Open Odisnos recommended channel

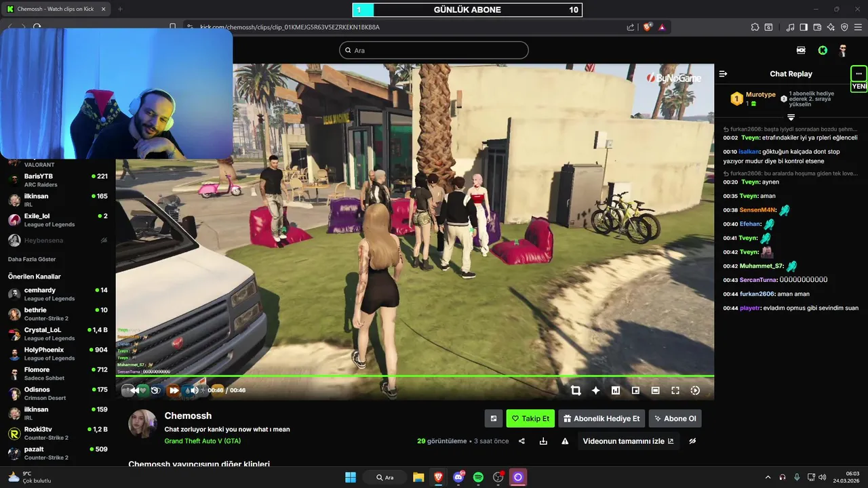58,394
